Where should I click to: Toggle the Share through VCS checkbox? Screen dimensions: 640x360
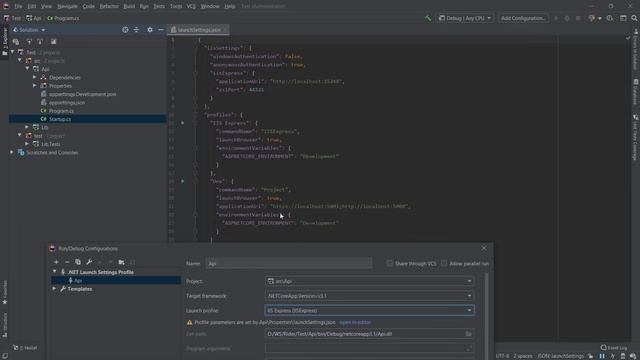[390, 263]
